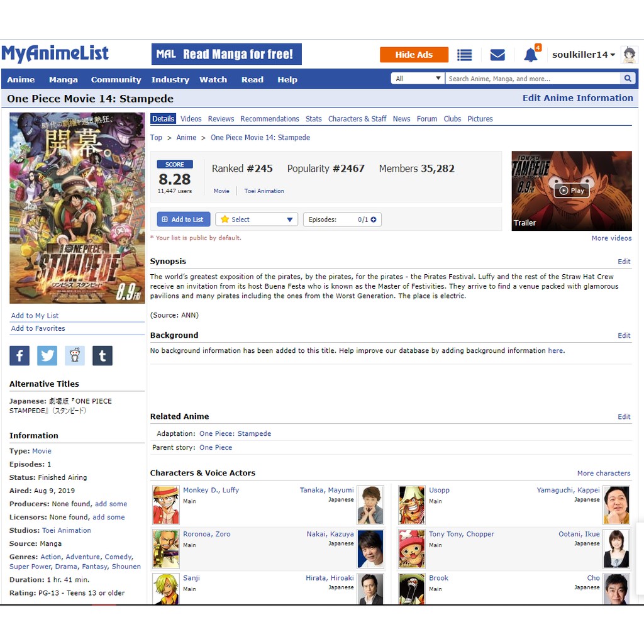Open the Characters & Staff tab
Image resolution: width=644 pixels, height=644 pixels.
click(357, 119)
